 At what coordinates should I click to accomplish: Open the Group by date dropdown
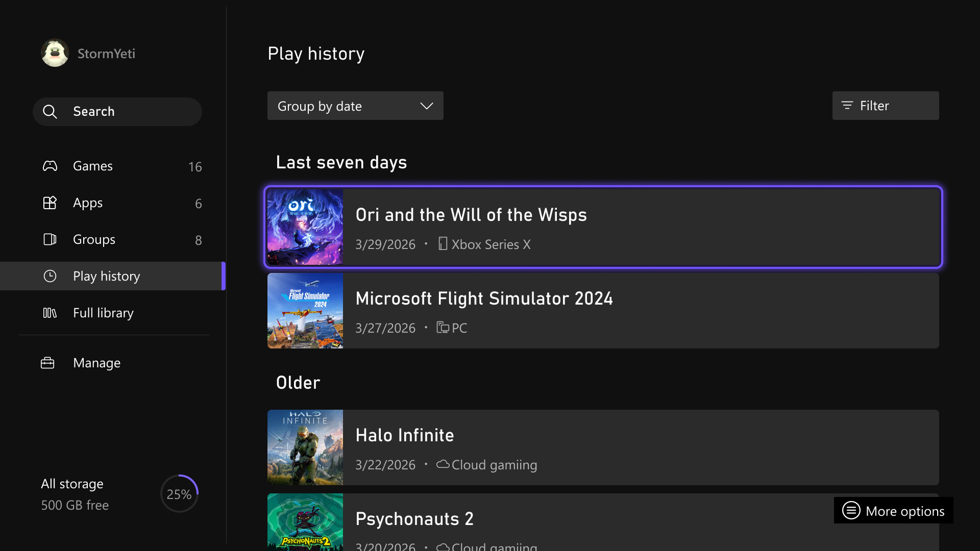(x=355, y=106)
